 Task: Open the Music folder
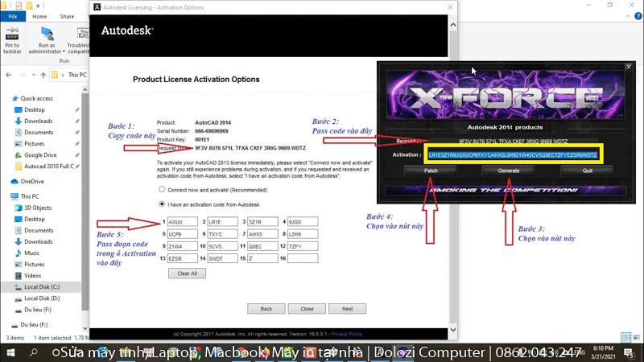(x=31, y=253)
